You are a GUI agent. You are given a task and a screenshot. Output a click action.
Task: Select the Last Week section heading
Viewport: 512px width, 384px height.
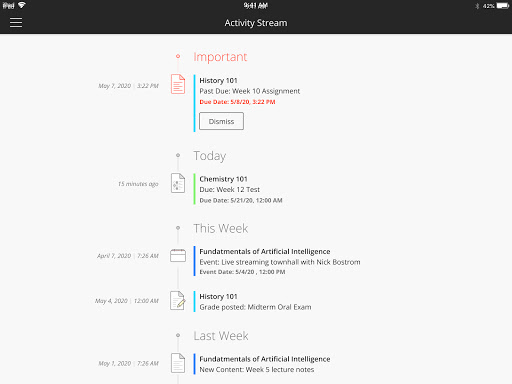[221, 336]
